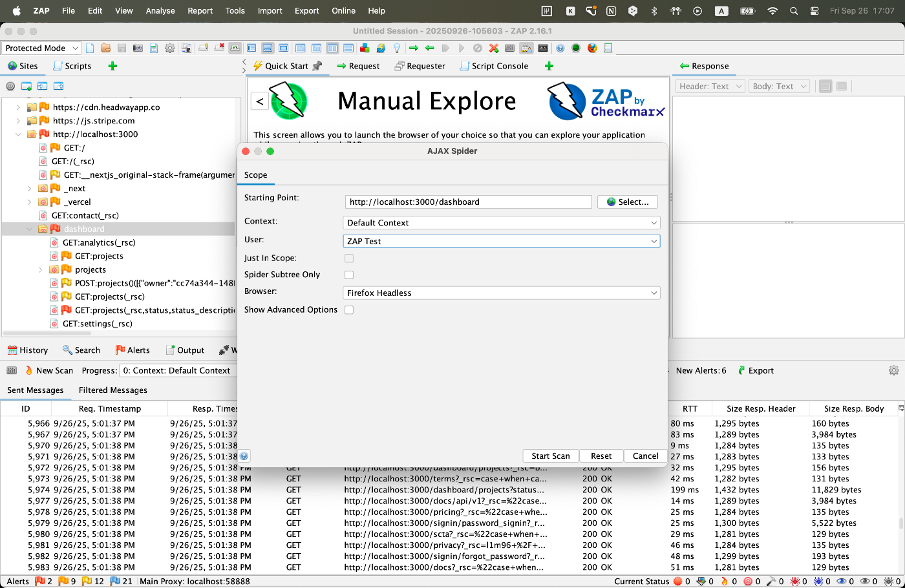This screenshot has height=588, width=905.
Task: Expand the _vercel folder node
Action: (x=29, y=202)
